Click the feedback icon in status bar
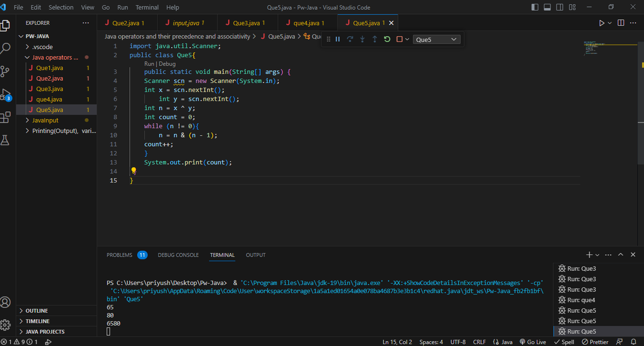The width and height of the screenshot is (644, 346). pyautogui.click(x=620, y=342)
